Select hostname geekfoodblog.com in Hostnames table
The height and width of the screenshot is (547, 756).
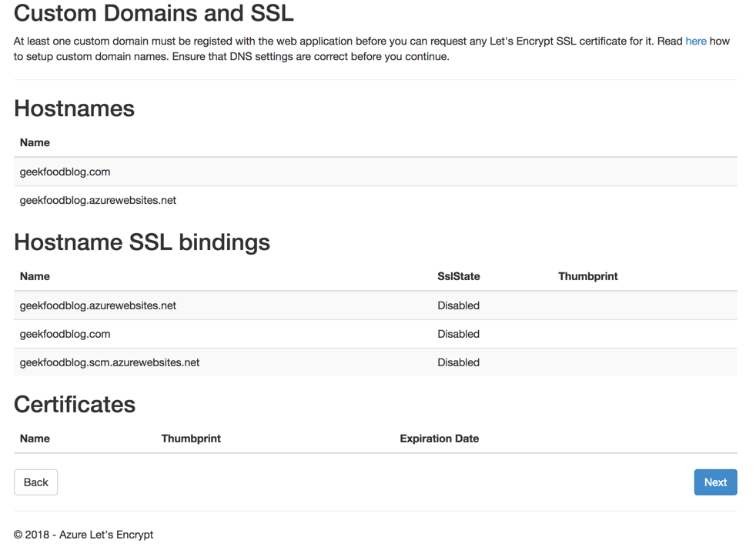click(x=65, y=171)
